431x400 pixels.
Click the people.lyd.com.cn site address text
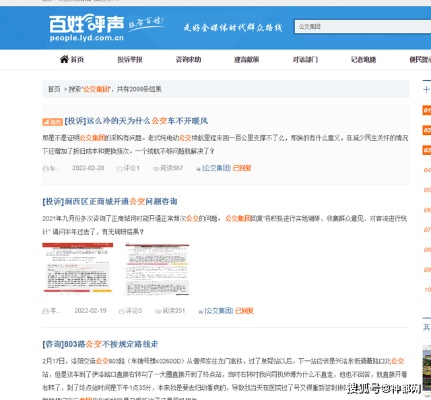[x=87, y=38]
